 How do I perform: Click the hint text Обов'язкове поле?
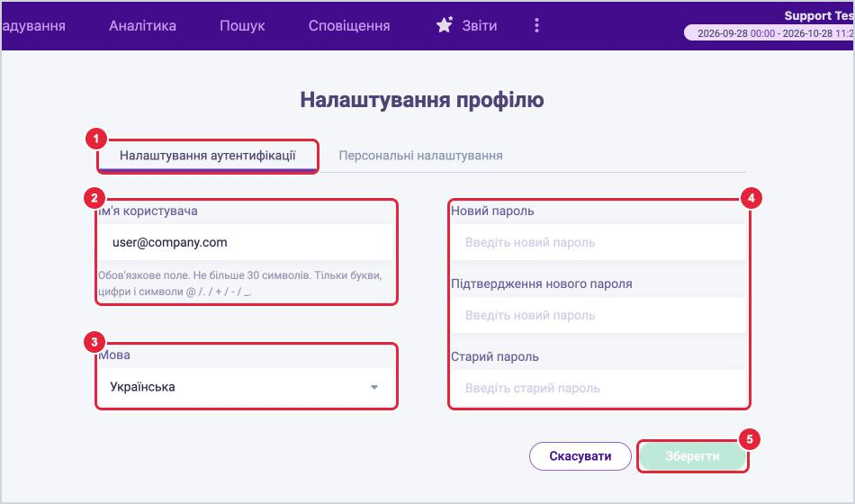click(x=240, y=283)
